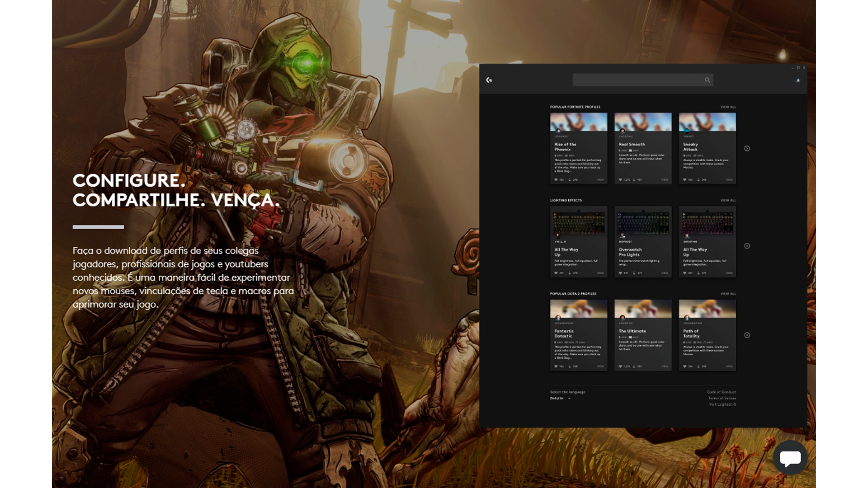Open The Ultimate card thumbnail image

coord(643,309)
